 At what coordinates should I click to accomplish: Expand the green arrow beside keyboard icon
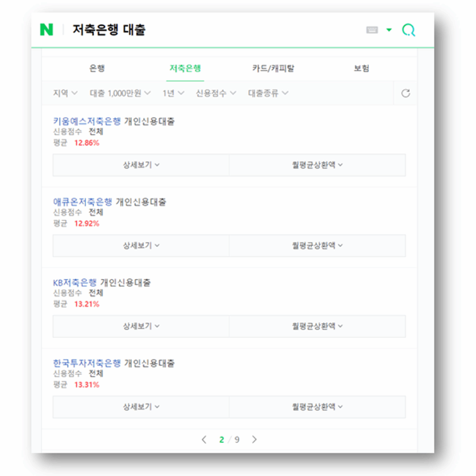point(389,30)
